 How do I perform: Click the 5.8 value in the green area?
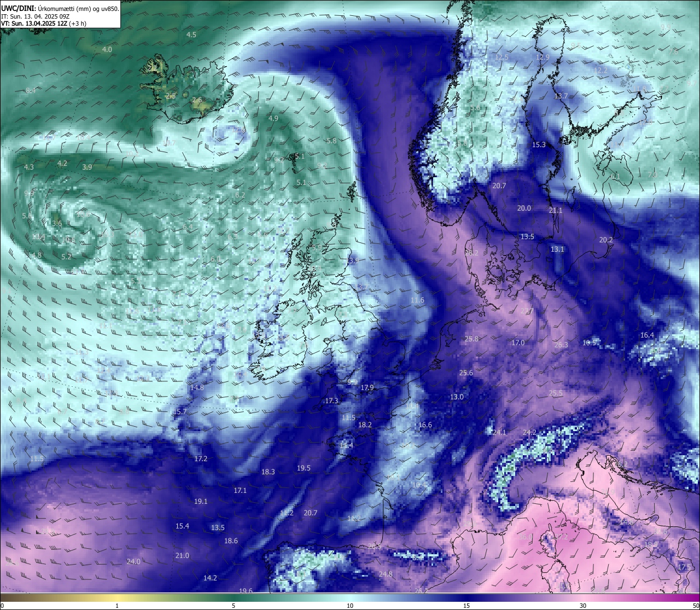click(331, 141)
